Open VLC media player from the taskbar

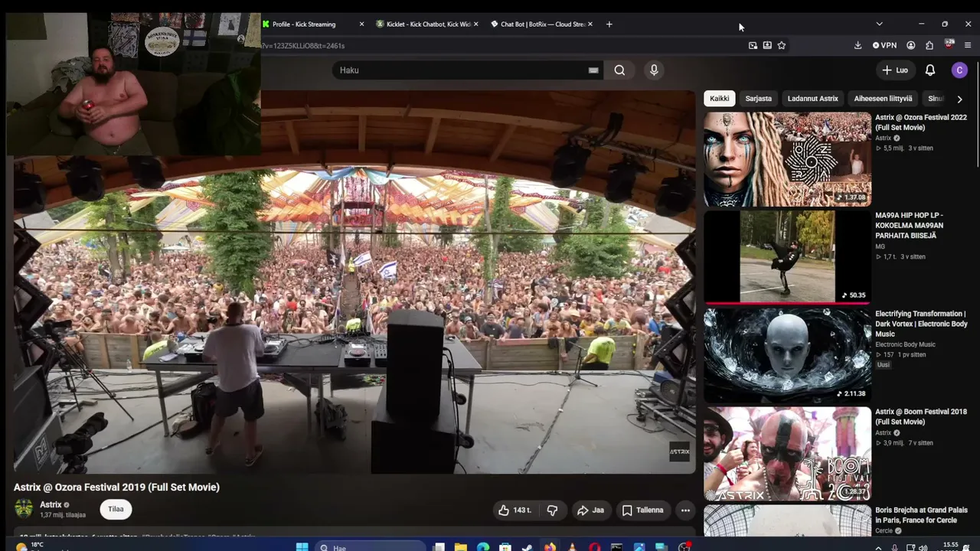point(572,547)
